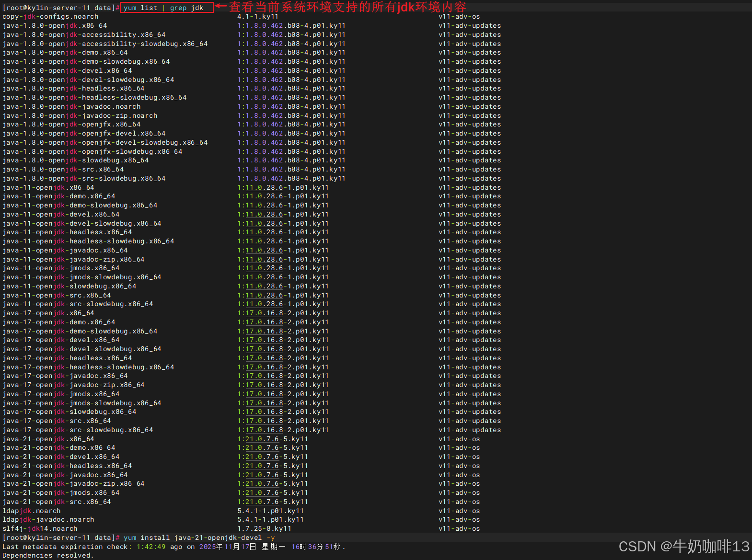
Task: Click version 5.4.1-1.p01.ky11 of ldapjdk.noarch
Action: click(270, 511)
